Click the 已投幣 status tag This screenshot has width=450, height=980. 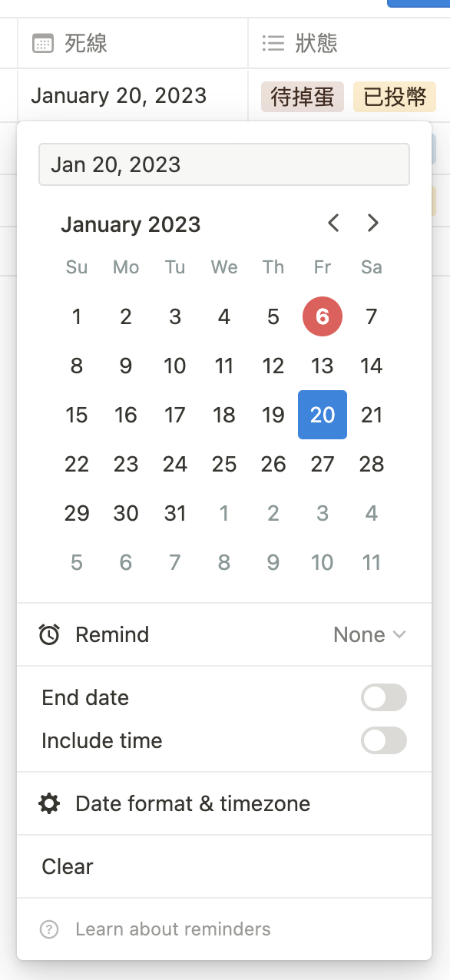(395, 97)
